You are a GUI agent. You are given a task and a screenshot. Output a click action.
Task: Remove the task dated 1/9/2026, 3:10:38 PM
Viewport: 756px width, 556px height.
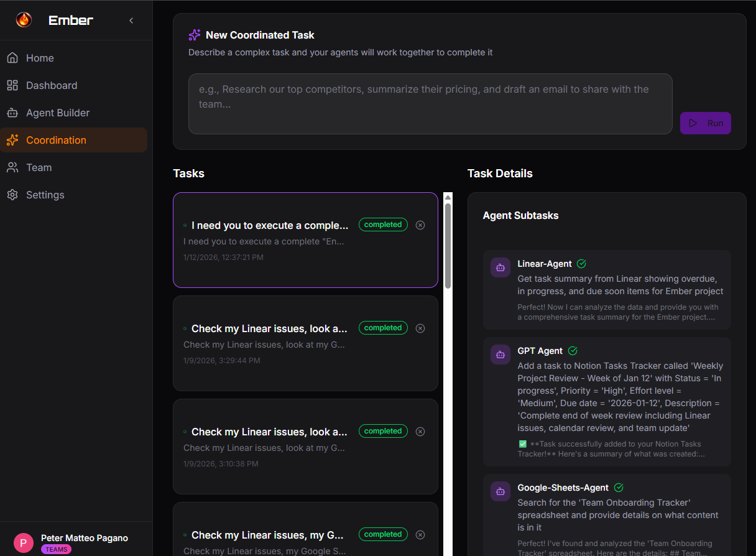(420, 432)
